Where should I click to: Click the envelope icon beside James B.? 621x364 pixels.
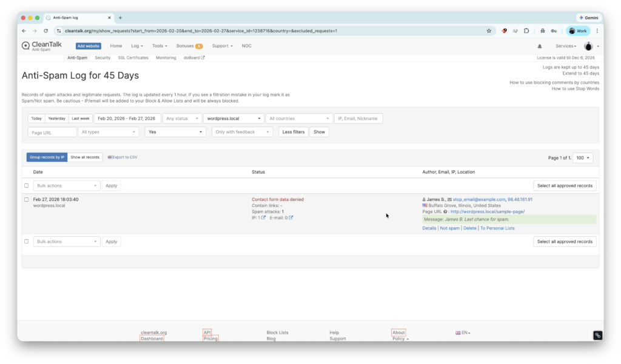tap(449, 200)
